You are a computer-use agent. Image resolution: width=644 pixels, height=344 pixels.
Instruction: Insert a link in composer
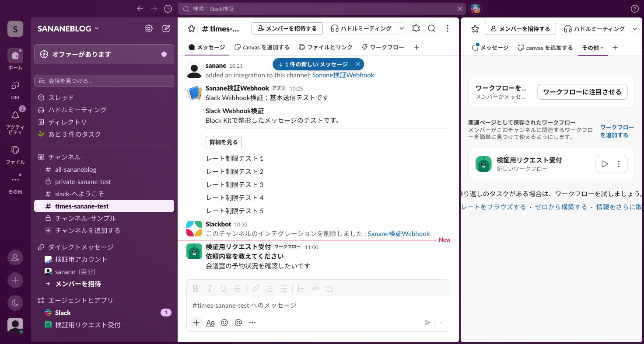(x=255, y=288)
